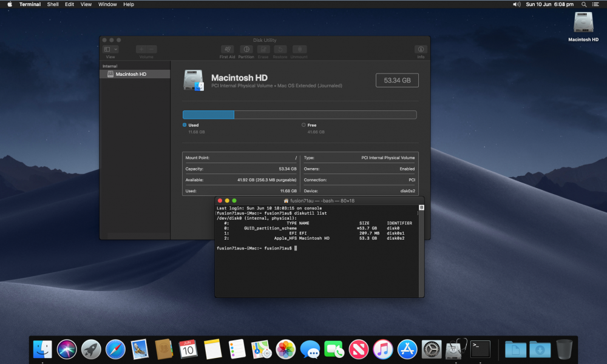Image resolution: width=607 pixels, height=364 pixels.
Task: Open the Shell menu
Action: tap(53, 4)
